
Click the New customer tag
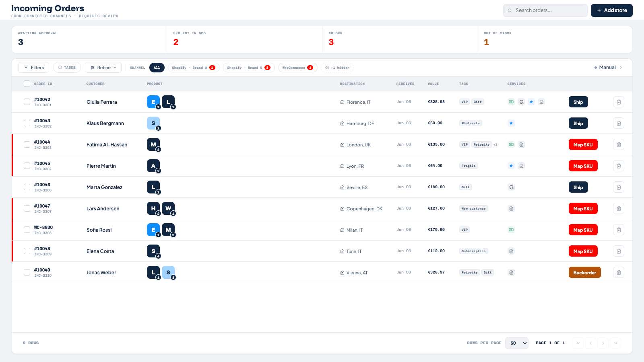473,208
